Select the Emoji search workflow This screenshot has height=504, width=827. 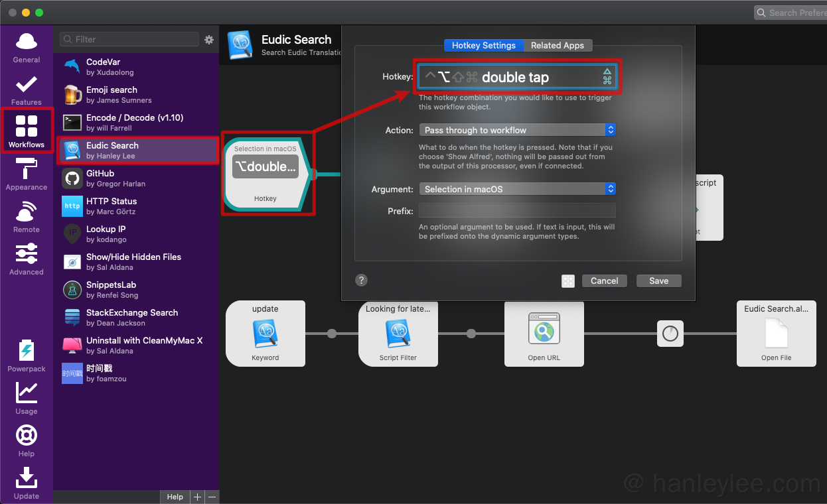tap(137, 95)
